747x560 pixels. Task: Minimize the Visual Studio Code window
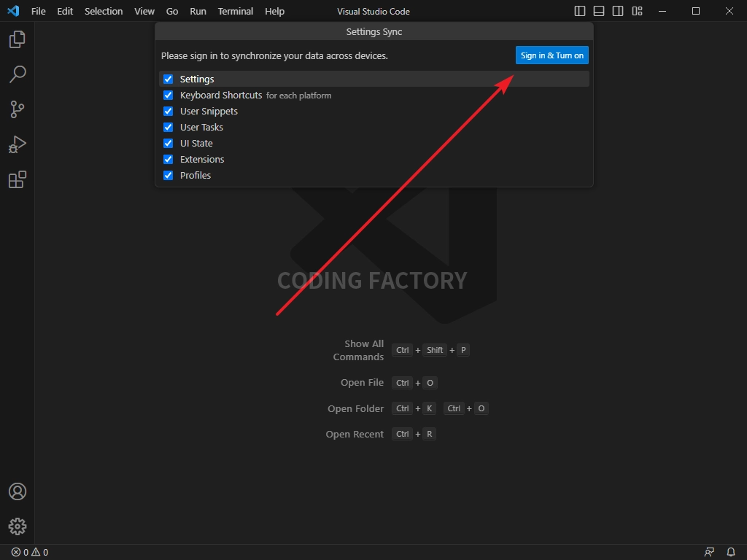tap(662, 11)
